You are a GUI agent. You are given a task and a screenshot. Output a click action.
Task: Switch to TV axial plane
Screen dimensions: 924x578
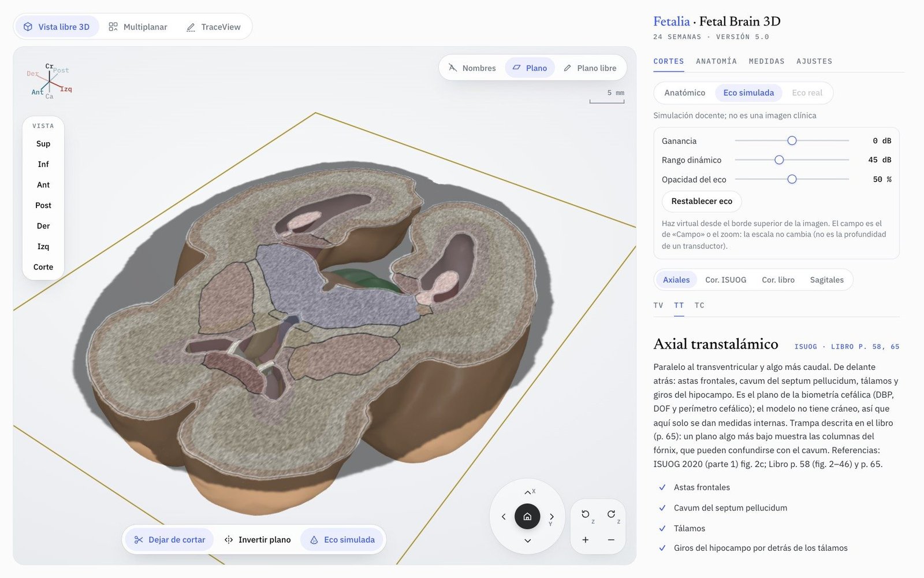(658, 305)
